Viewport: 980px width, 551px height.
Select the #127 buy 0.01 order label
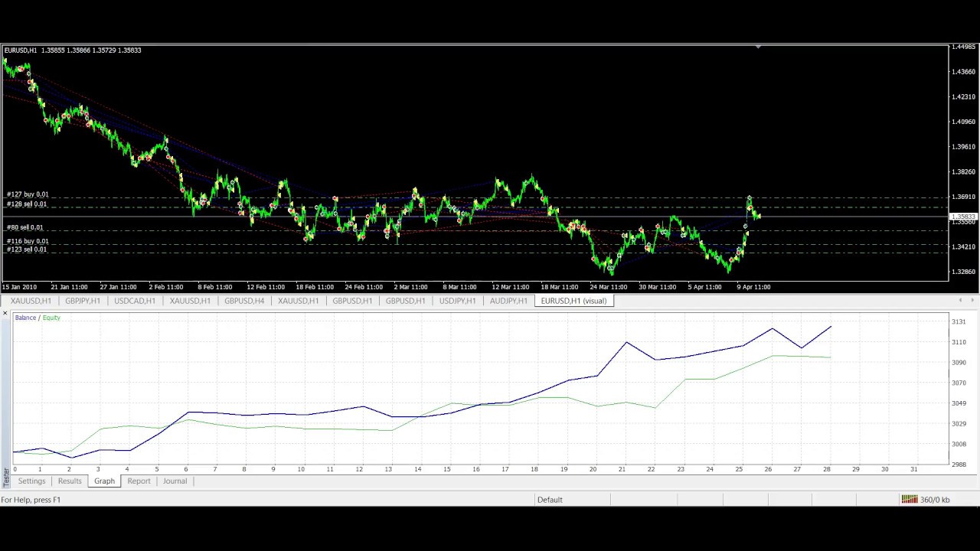28,194
